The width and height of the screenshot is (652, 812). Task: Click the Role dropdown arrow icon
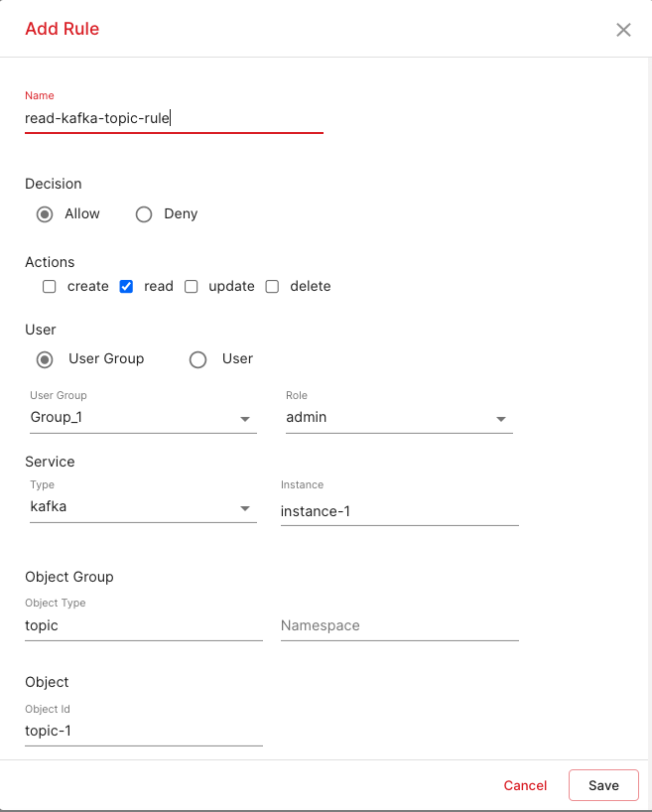501,420
